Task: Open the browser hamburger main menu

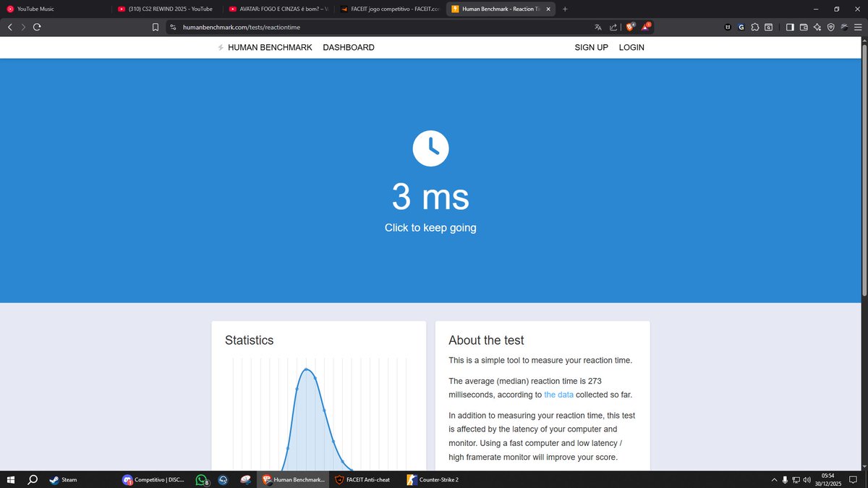Action: [x=857, y=28]
